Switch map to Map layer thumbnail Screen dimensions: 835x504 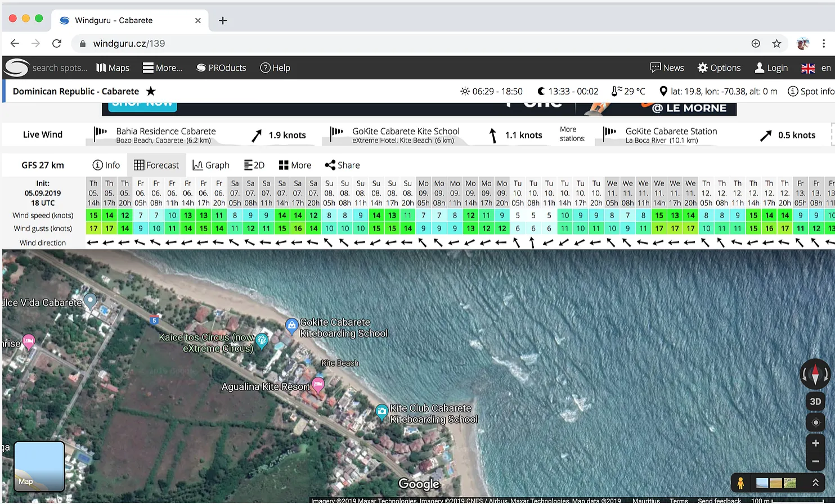pyautogui.click(x=39, y=466)
